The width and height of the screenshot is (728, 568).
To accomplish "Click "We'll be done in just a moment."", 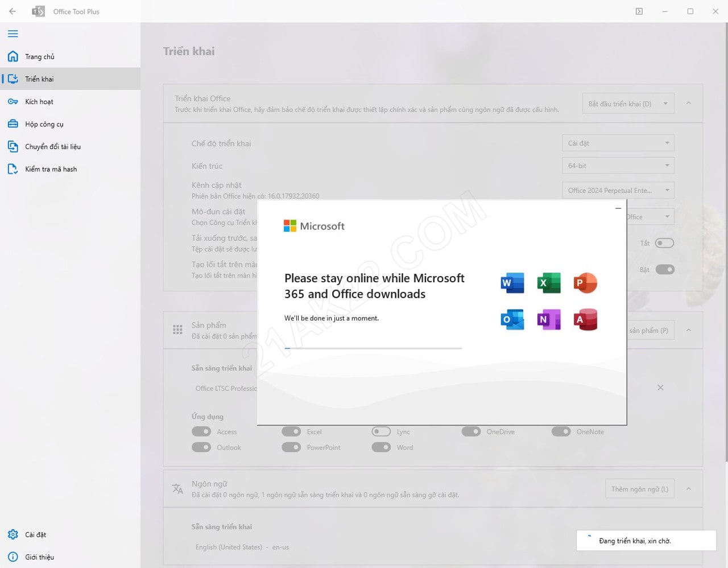I will (x=332, y=318).
